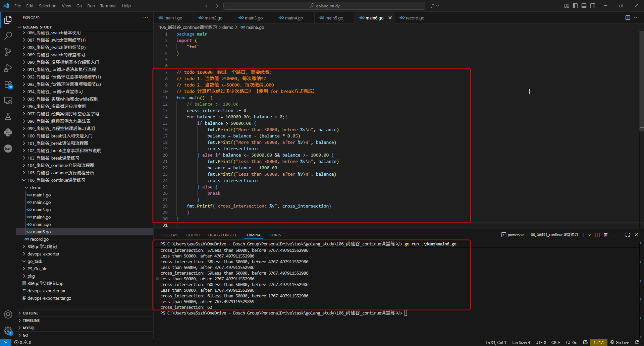Go forward in navigation history
This screenshot has height=346, width=644.
tap(216, 6)
